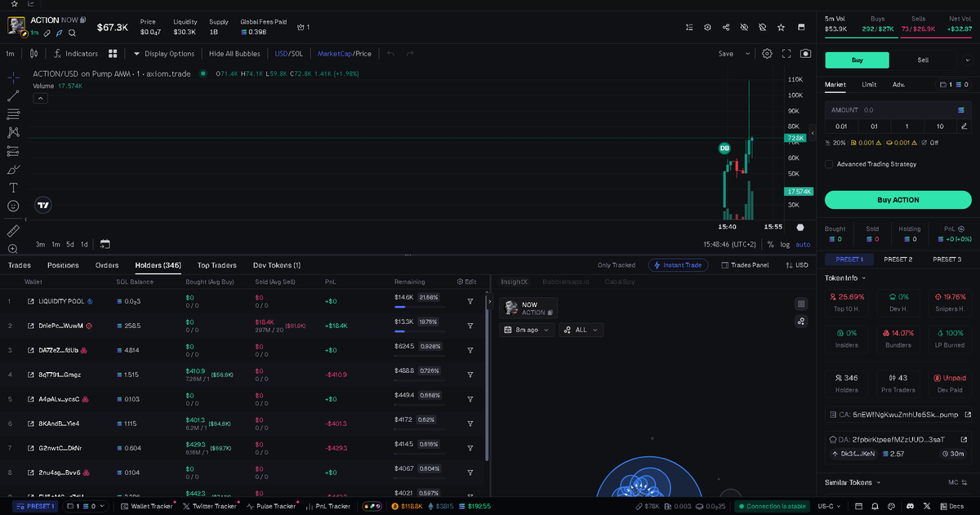Toggle MarketCap/Price axis mode
The height and width of the screenshot is (515, 980).
[x=344, y=54]
